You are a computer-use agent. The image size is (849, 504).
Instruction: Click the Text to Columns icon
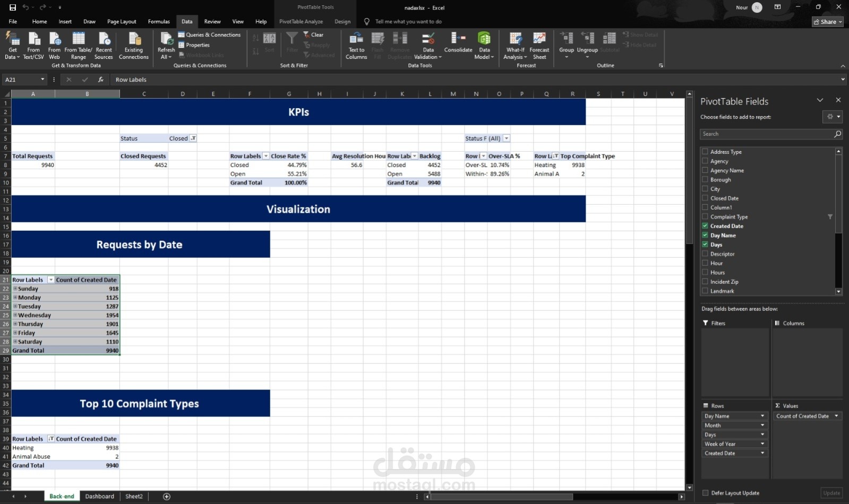coord(356,46)
